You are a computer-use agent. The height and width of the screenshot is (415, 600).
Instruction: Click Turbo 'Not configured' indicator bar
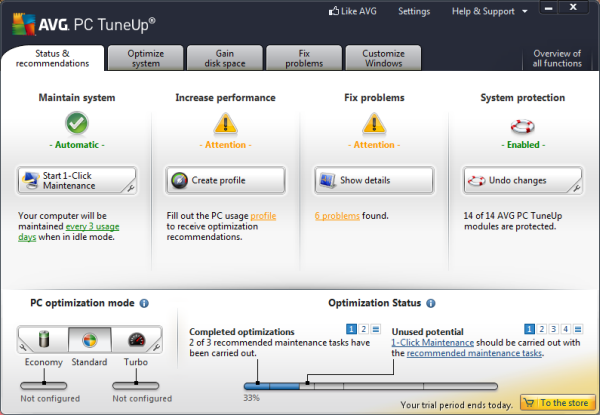(x=136, y=386)
